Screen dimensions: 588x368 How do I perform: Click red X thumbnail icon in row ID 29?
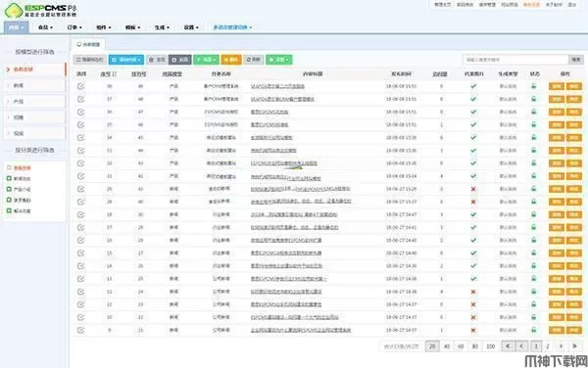(x=473, y=189)
